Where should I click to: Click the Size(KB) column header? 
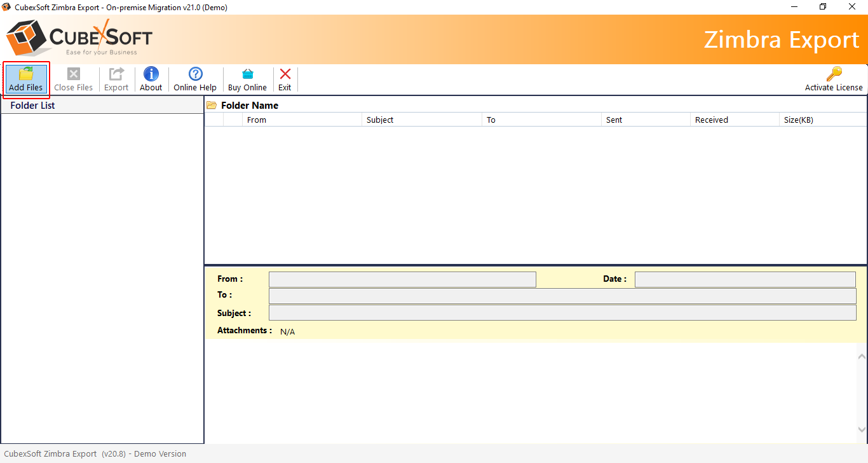click(797, 120)
